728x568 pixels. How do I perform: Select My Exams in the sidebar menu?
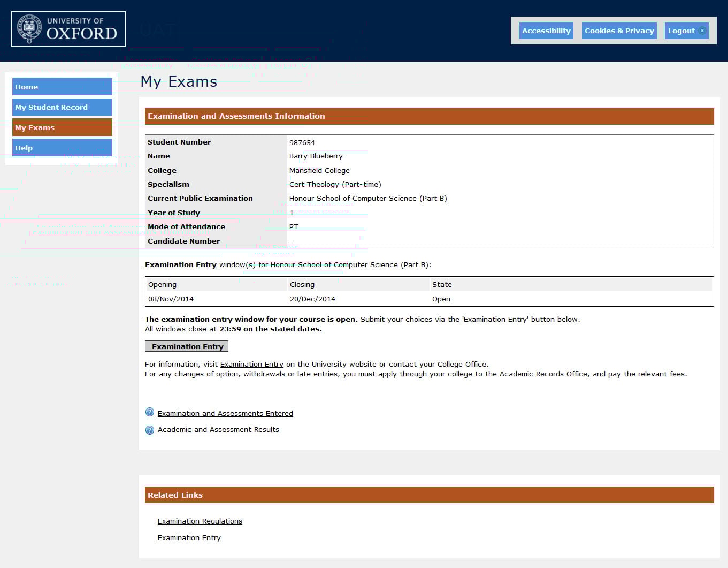tap(62, 127)
